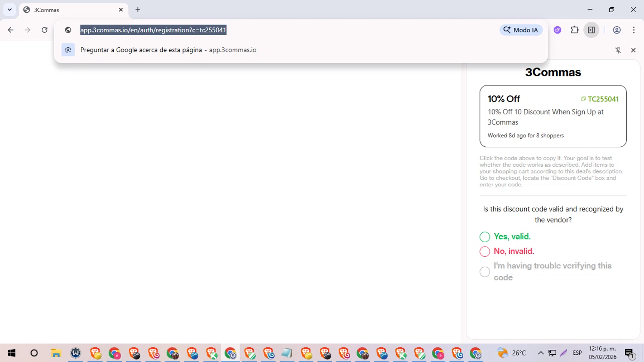Open File Explorer from the taskbar

tap(56, 353)
